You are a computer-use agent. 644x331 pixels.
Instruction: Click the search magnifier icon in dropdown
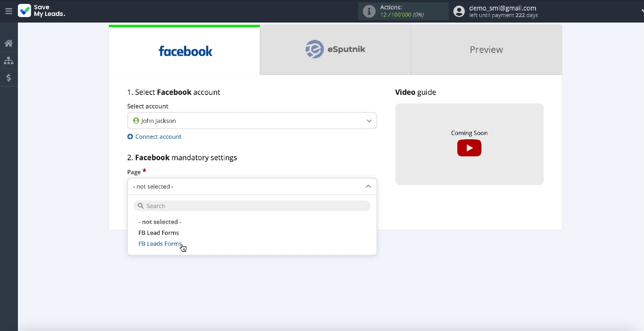coord(141,206)
